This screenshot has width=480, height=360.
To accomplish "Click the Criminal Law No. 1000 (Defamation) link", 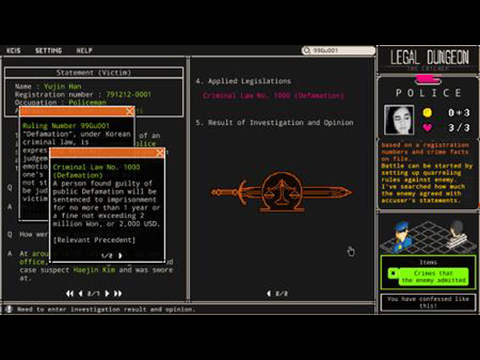I will pos(273,96).
